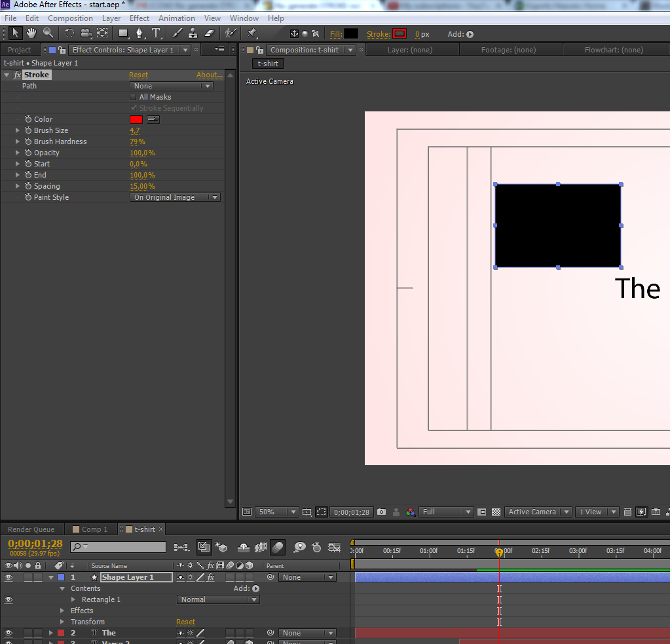Screen dimensions: 670x644
Task: Tick the All Masks checkbox
Action: (133, 97)
